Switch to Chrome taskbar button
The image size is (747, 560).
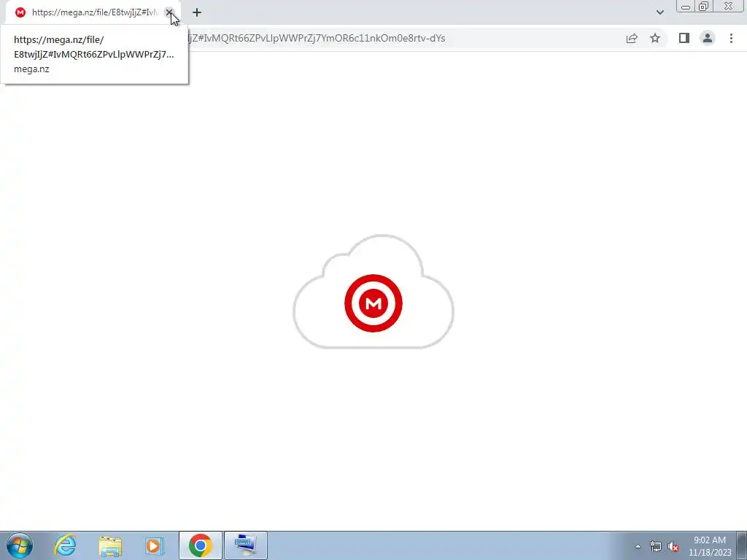click(200, 545)
